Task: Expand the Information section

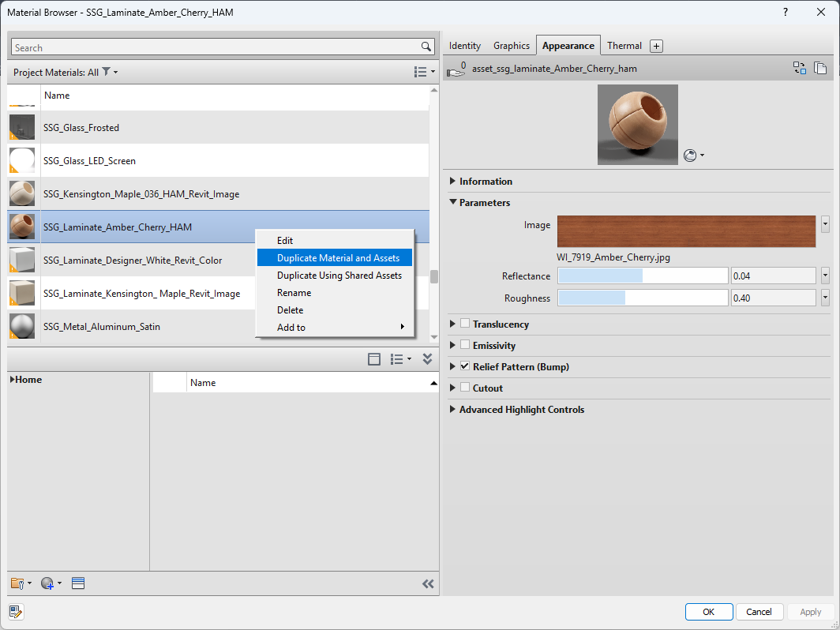Action: coord(452,181)
